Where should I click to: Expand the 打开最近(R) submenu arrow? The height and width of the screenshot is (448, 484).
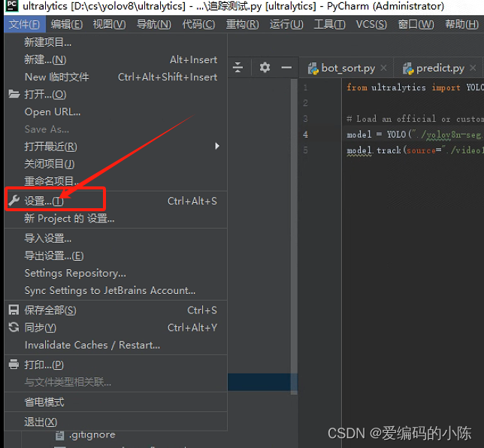(217, 146)
